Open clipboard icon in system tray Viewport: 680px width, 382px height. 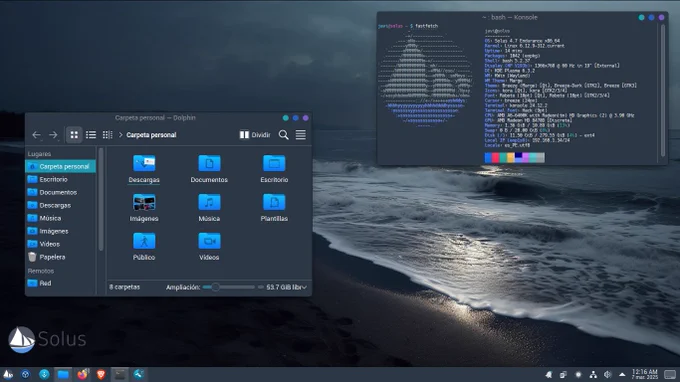click(563, 375)
